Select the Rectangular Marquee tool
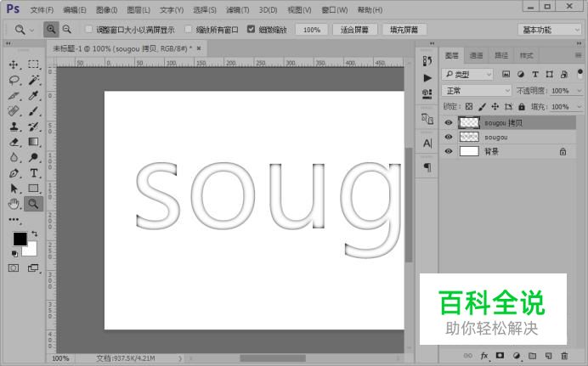 click(x=33, y=65)
